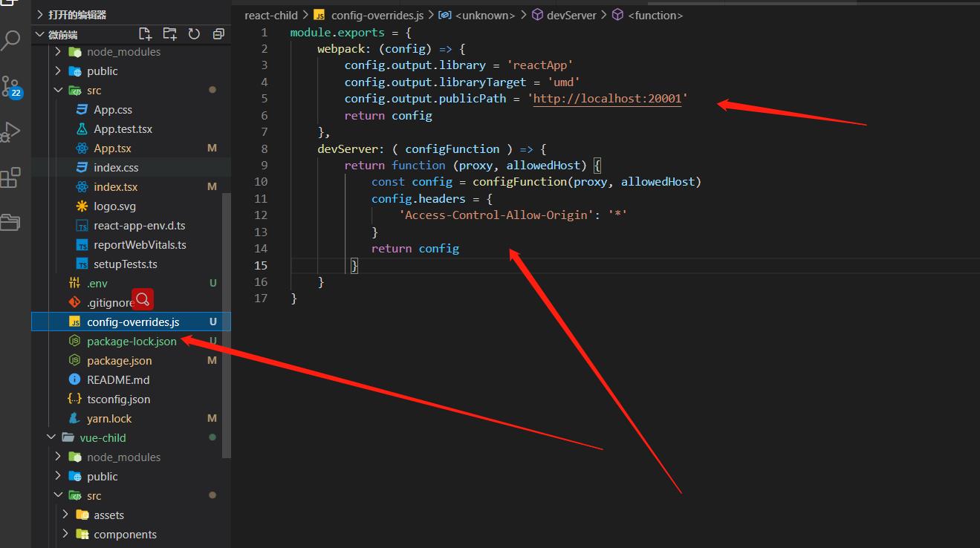This screenshot has height=548, width=980.
Task: Click the New File icon in explorer header
Action: [146, 34]
